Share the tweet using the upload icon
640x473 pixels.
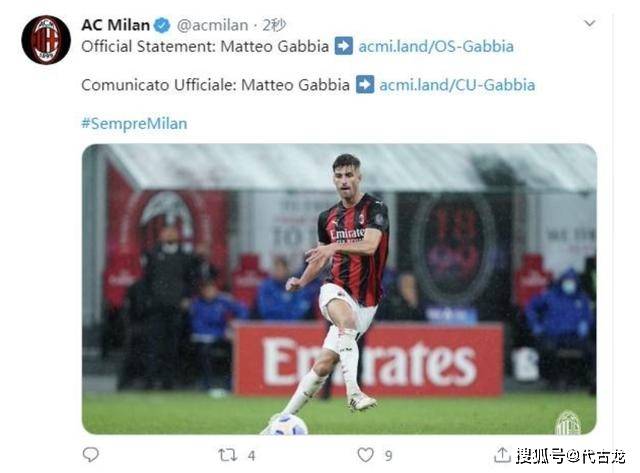pos(502,454)
